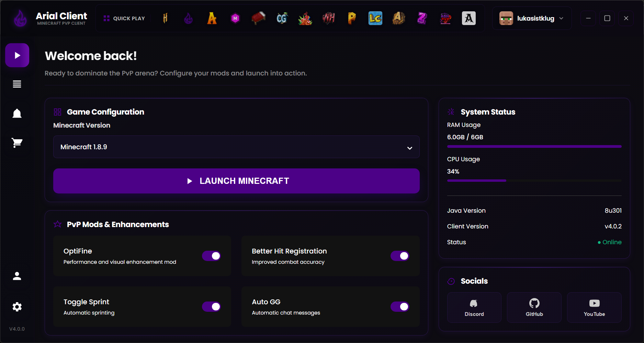Open settings gear in the sidebar

[17, 307]
